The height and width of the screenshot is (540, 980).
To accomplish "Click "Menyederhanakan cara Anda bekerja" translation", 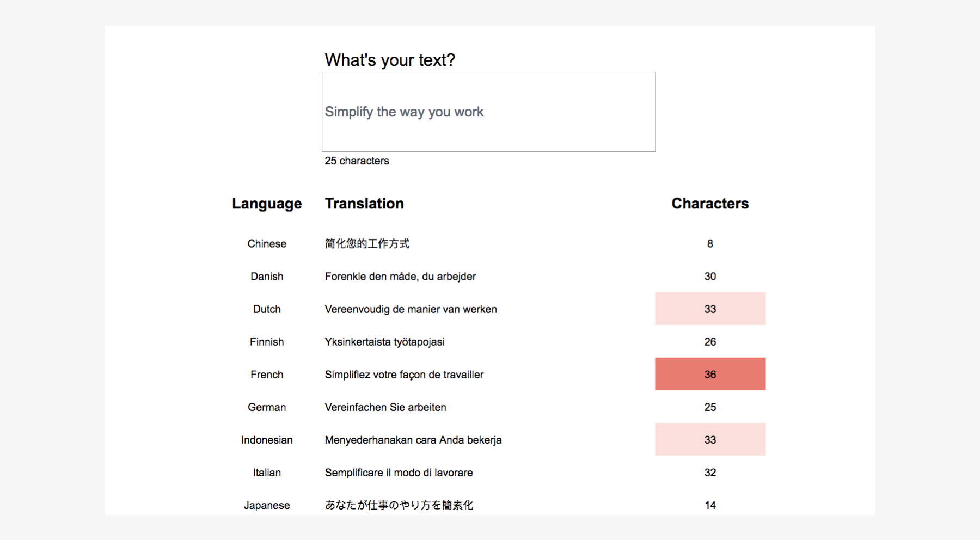I will (x=413, y=440).
